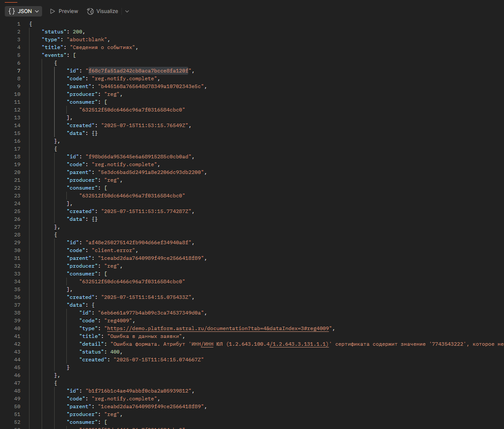The image size is (504, 429).
Task: Expand the chevron next to Visualize
Action: pyautogui.click(x=127, y=11)
